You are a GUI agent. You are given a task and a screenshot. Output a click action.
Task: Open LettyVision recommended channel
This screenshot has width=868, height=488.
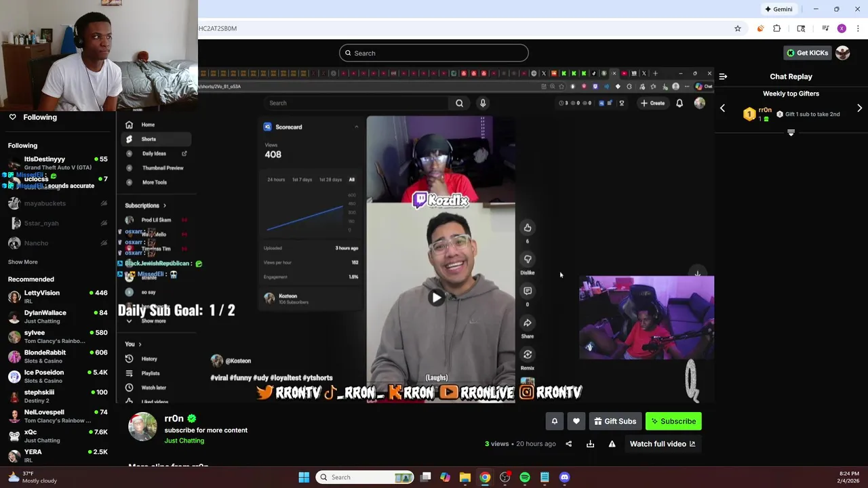click(x=58, y=297)
